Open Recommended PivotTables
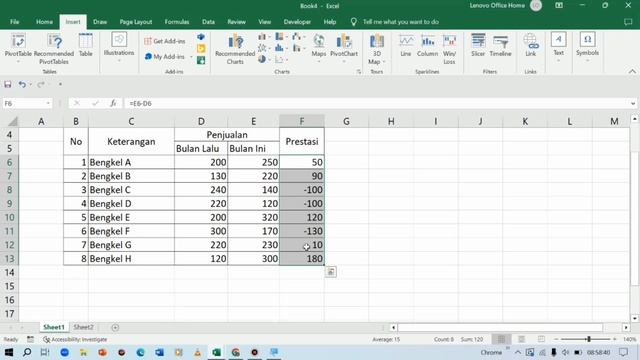640x360 pixels. [x=54, y=48]
